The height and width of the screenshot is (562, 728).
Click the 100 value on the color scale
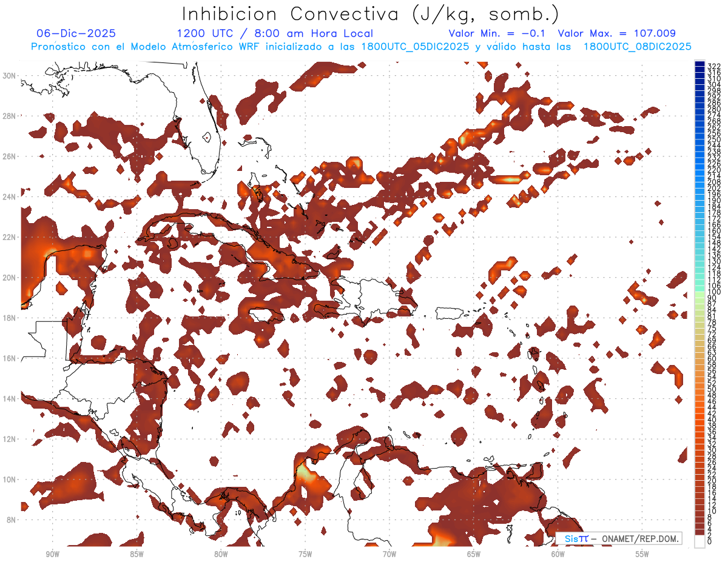714,292
